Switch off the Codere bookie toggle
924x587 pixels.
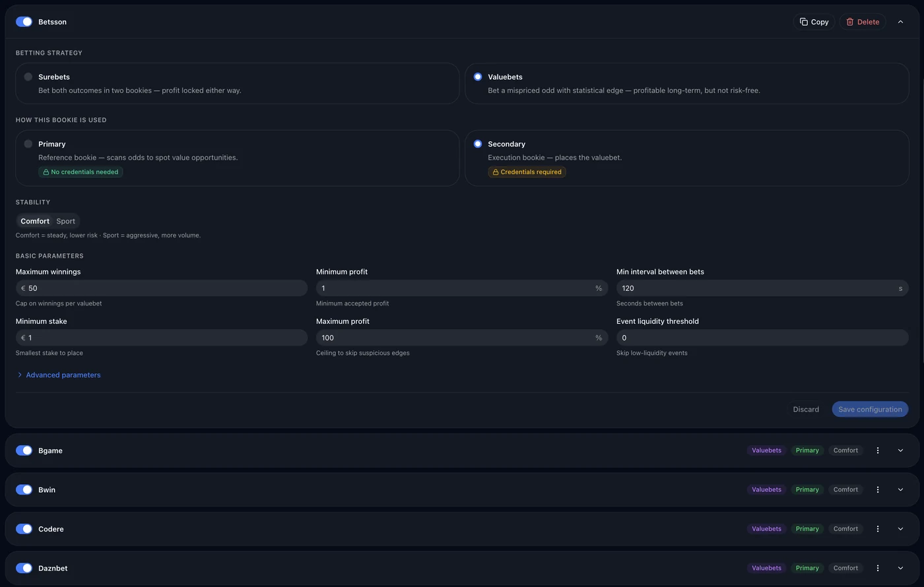tap(24, 529)
